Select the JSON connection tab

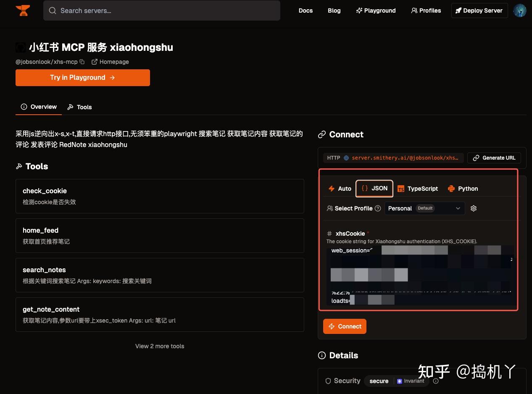point(374,188)
